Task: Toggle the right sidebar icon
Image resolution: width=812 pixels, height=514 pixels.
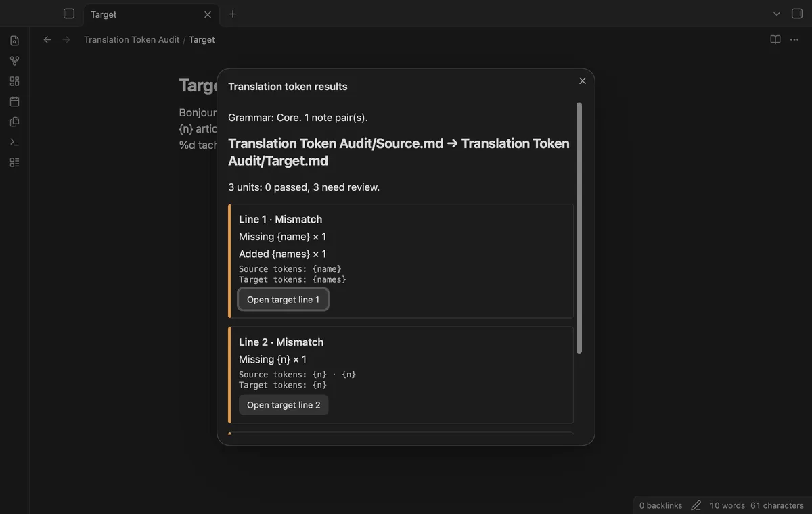Action: coord(796,14)
